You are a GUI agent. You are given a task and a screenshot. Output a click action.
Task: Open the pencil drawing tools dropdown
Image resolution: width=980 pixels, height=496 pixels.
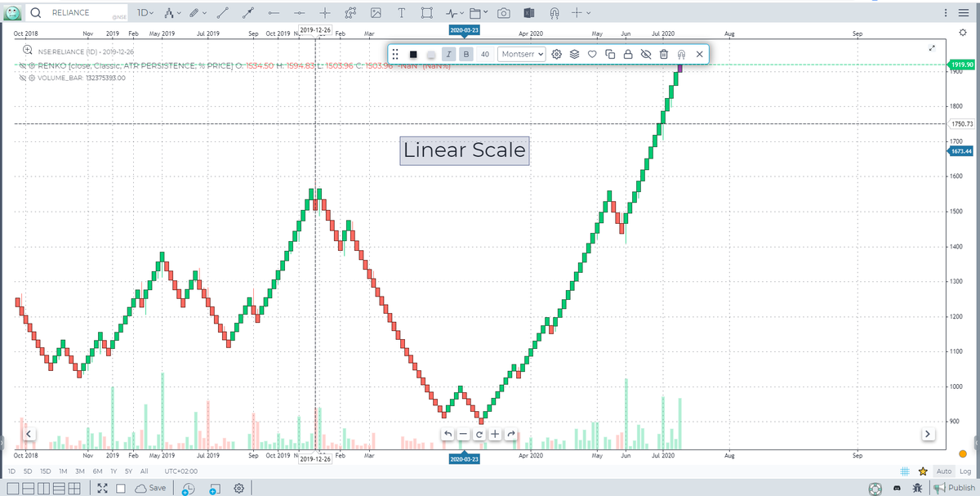tap(198, 13)
